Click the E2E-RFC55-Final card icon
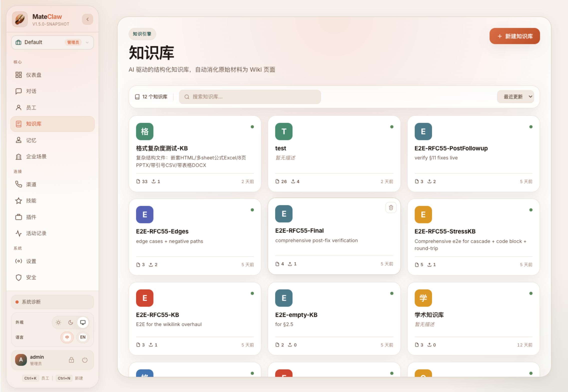 click(284, 213)
